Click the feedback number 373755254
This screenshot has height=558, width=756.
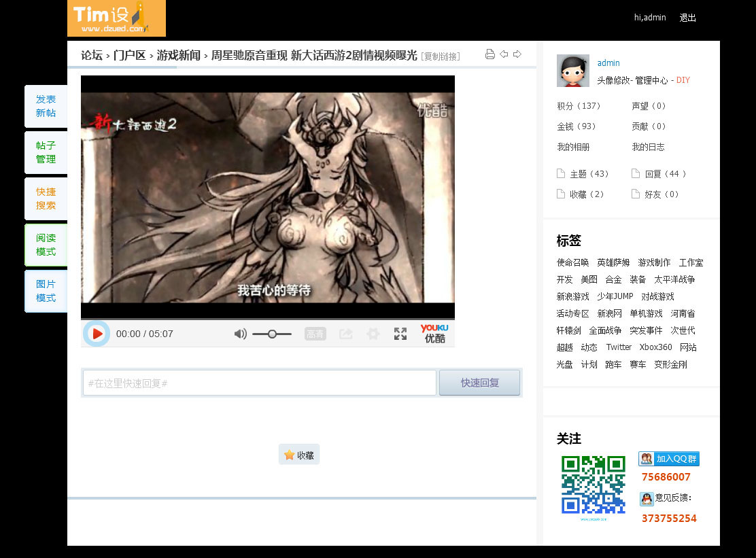point(669,519)
